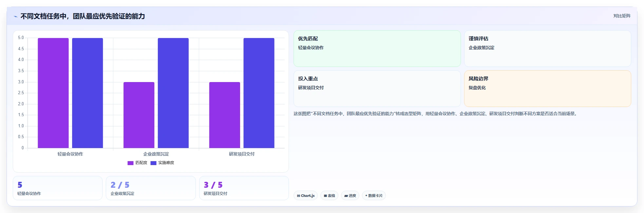
Task: Click the x-axis label 轻量会议协作
Action: [x=70, y=154]
